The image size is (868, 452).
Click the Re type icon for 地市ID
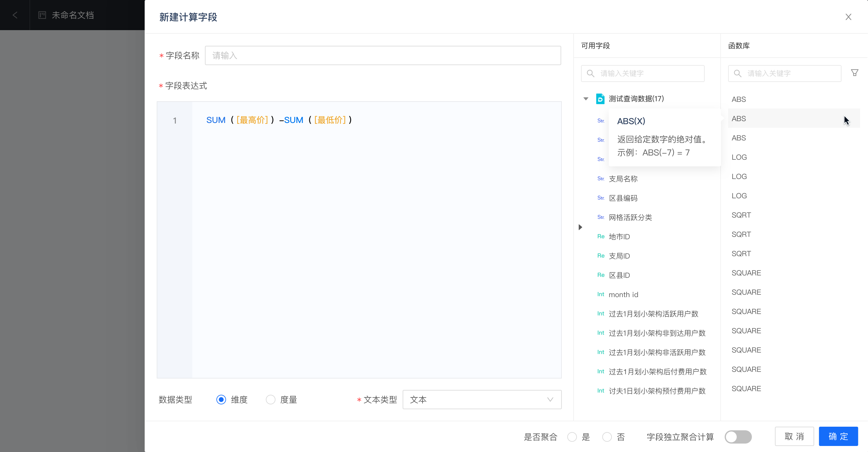(x=601, y=237)
